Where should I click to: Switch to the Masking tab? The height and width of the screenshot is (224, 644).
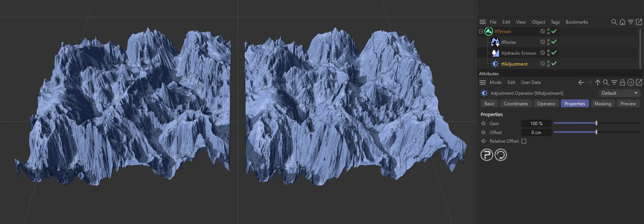602,104
